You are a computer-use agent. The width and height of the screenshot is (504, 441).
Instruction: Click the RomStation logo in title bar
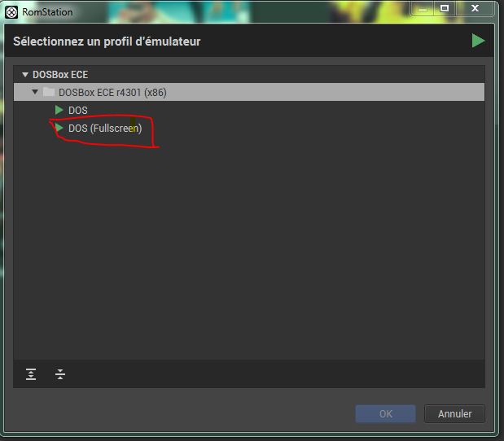[x=11, y=12]
